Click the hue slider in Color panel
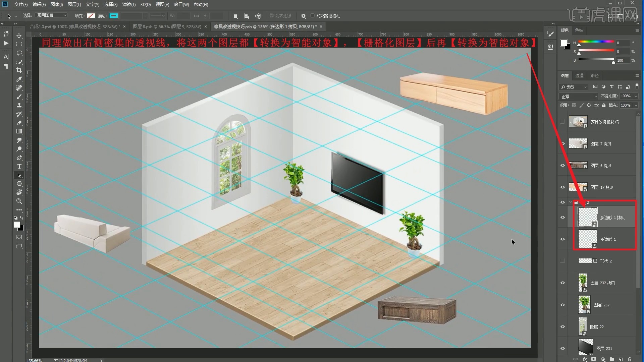This screenshot has height=362, width=644. (596, 42)
